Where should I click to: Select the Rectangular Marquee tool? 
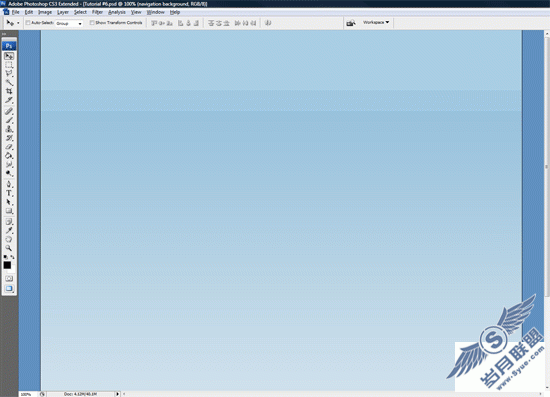9,65
